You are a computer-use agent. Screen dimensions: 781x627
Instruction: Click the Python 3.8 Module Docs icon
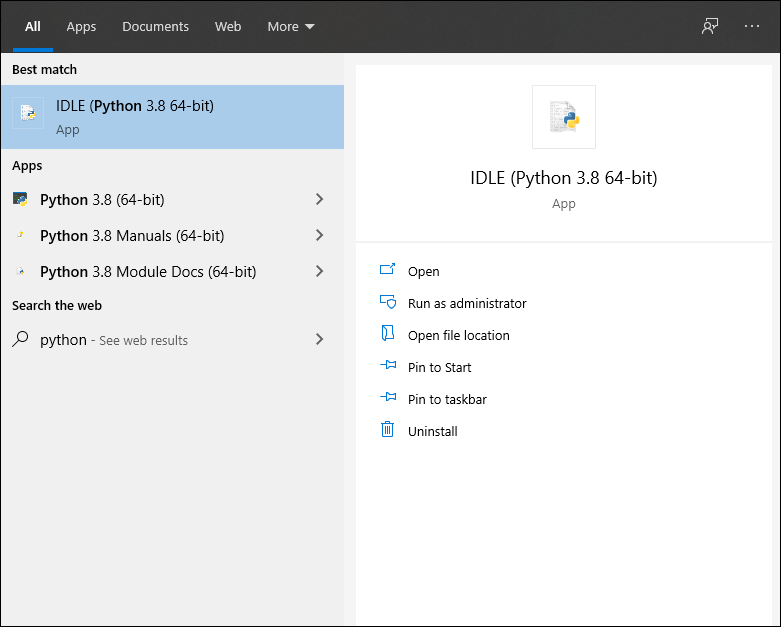[20, 271]
